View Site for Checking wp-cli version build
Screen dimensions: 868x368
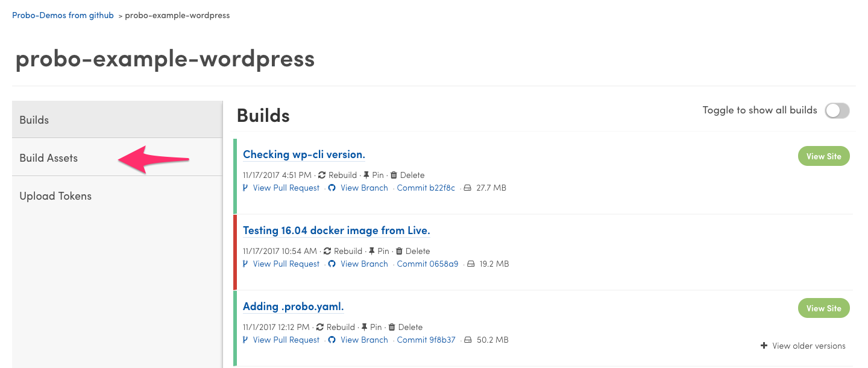(823, 156)
